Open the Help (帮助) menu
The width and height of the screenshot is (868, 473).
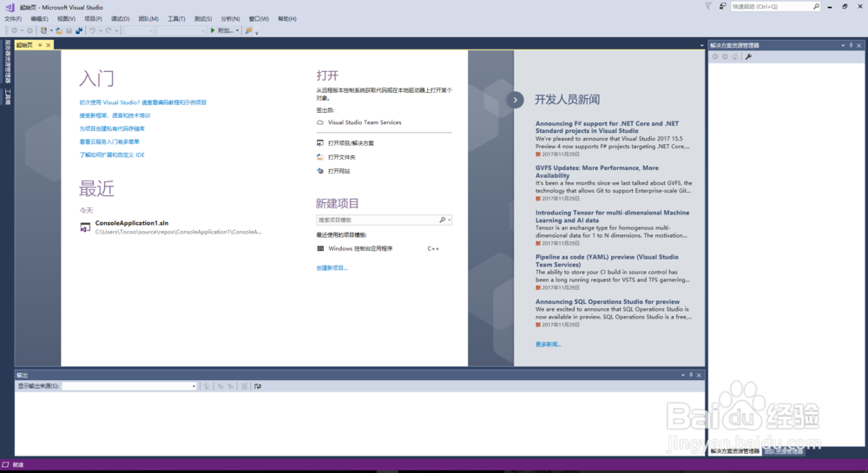(x=286, y=19)
